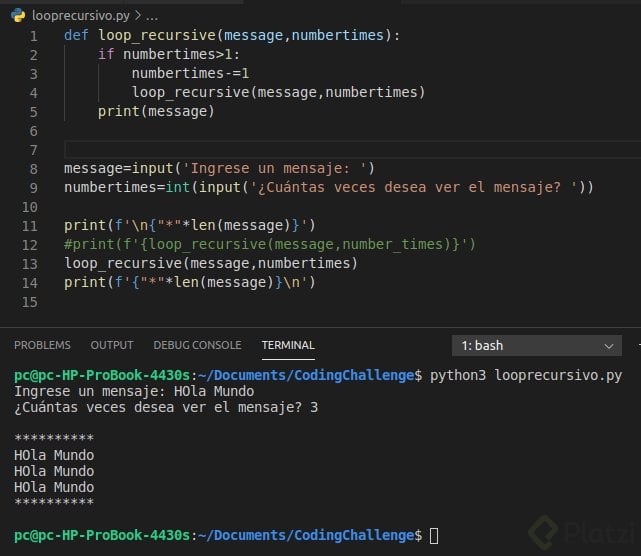641x556 pixels.
Task: Open the DEBUG CONSOLE tab
Action: click(x=197, y=345)
